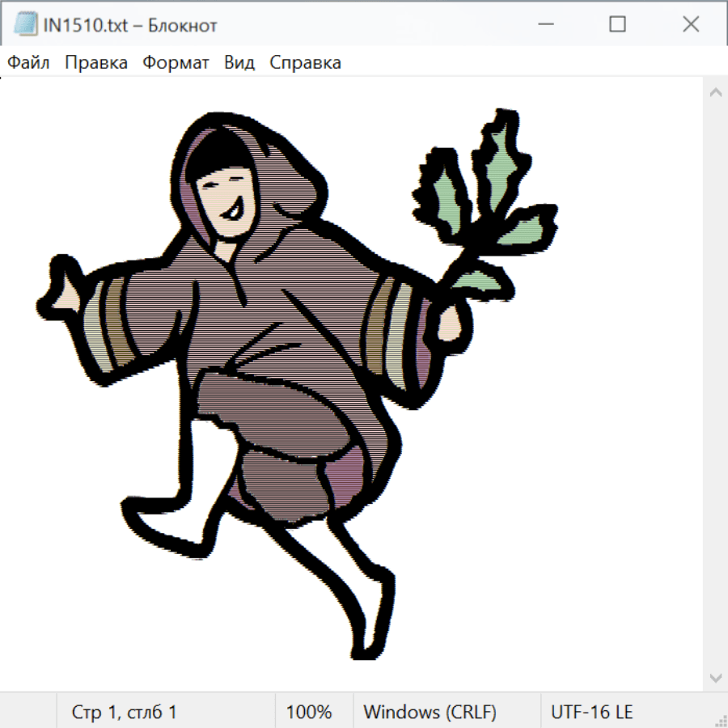Click the Notepad icon in the title bar
Screen dimensions: 728x728
tap(26, 24)
